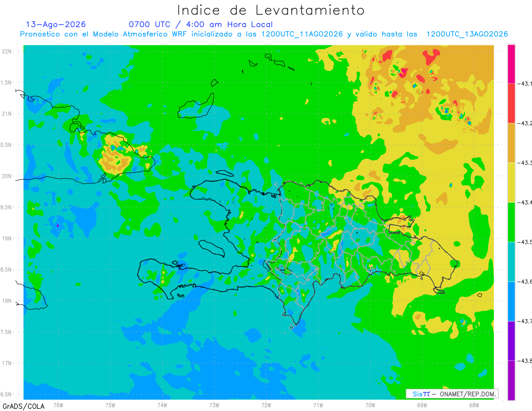
Task: Click the color bar value '-43.5'
Action: tap(526, 242)
